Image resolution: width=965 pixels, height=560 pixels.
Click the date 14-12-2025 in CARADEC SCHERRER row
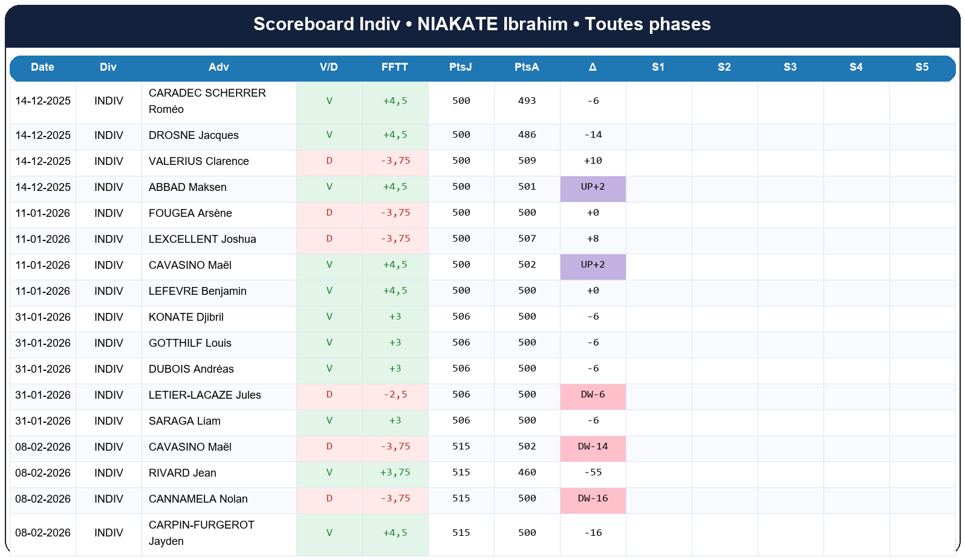pyautogui.click(x=43, y=101)
